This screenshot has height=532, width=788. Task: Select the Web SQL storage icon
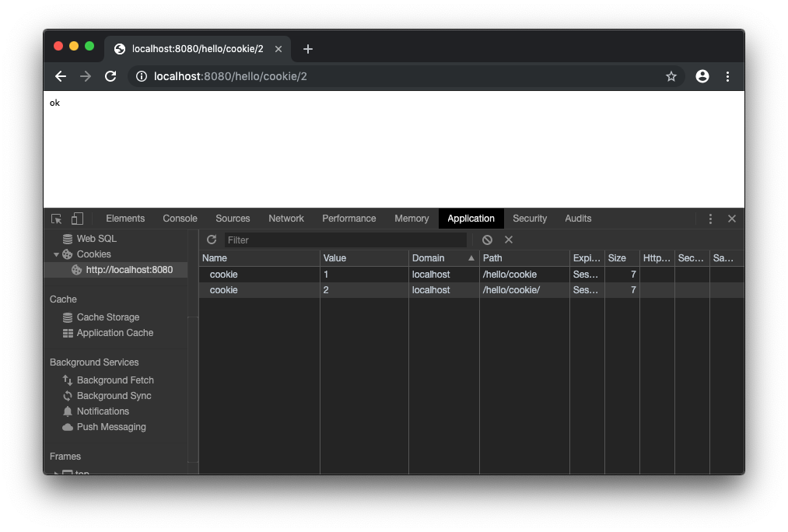68,239
